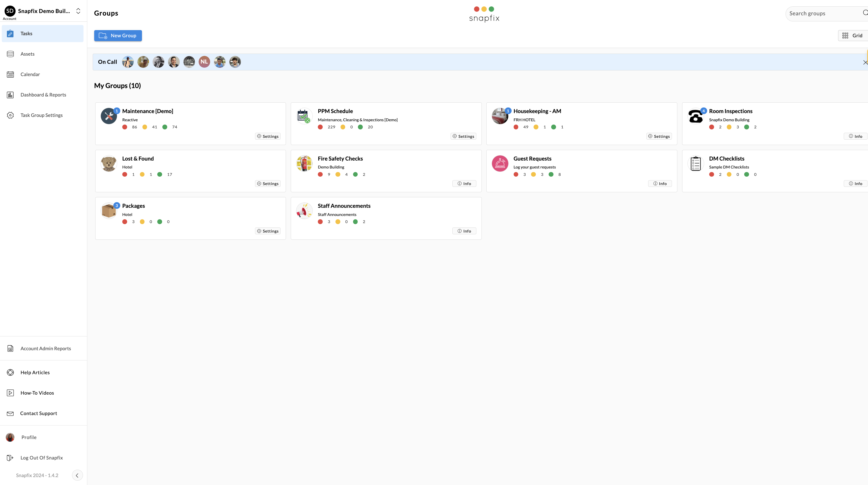Collapse the sidebar with the chevron button
Screen dimensions: 868x485
pos(77,475)
